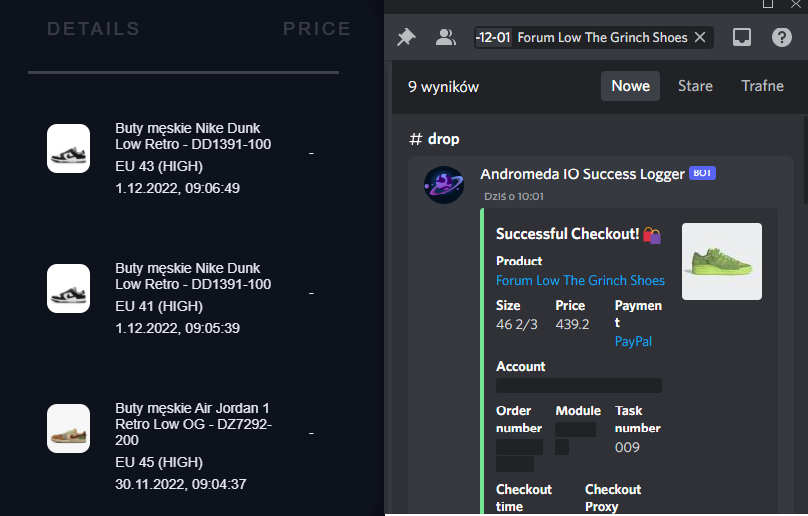Maximize the Discord window
Image resolution: width=808 pixels, height=516 pixels.
(x=768, y=4)
